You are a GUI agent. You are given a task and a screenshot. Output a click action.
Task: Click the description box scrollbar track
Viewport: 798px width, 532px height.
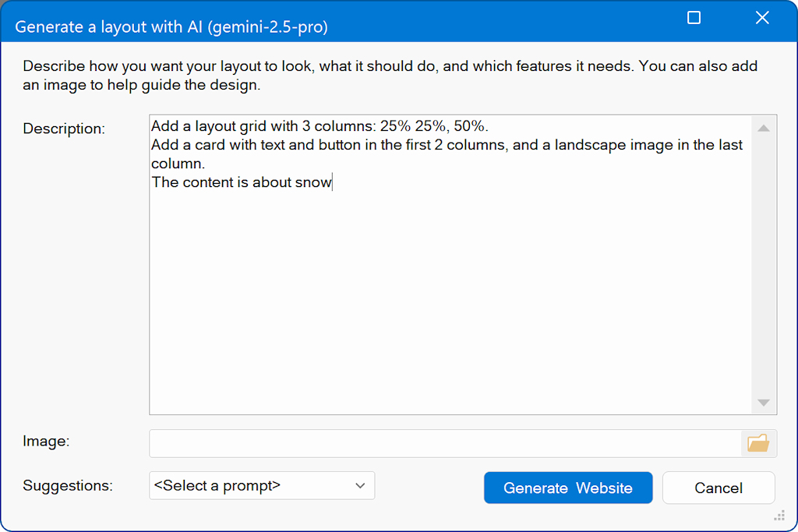pyautogui.click(x=763, y=265)
